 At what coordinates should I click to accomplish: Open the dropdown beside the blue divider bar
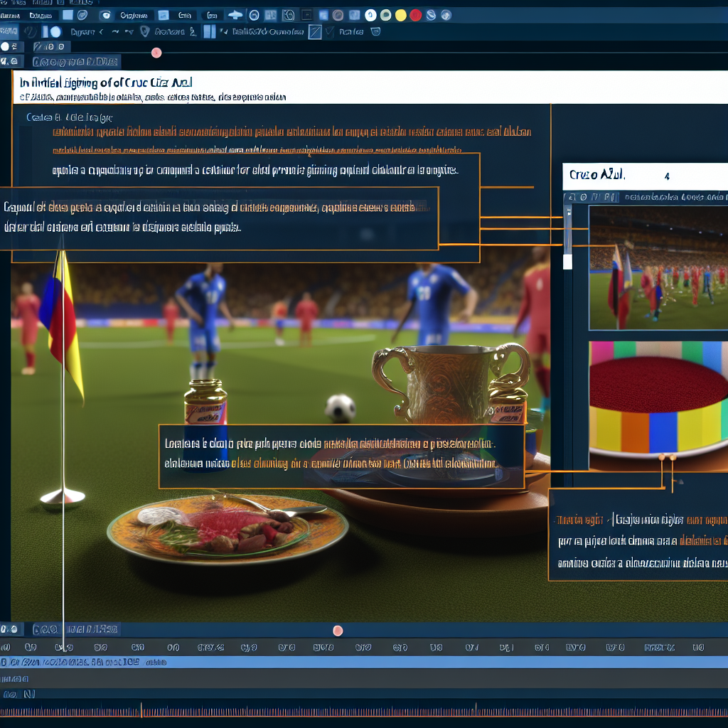[224, 31]
